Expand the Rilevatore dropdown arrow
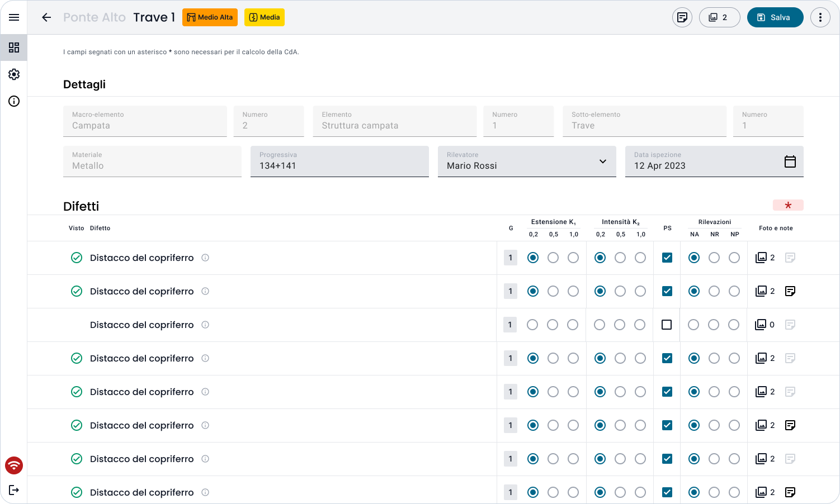Viewport: 840px width, 504px height. click(x=603, y=161)
